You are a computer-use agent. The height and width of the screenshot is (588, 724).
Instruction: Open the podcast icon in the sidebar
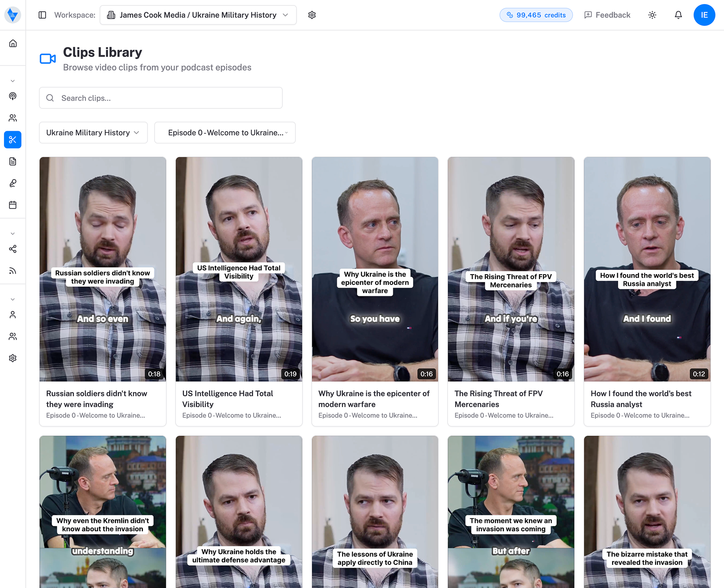pos(13,96)
